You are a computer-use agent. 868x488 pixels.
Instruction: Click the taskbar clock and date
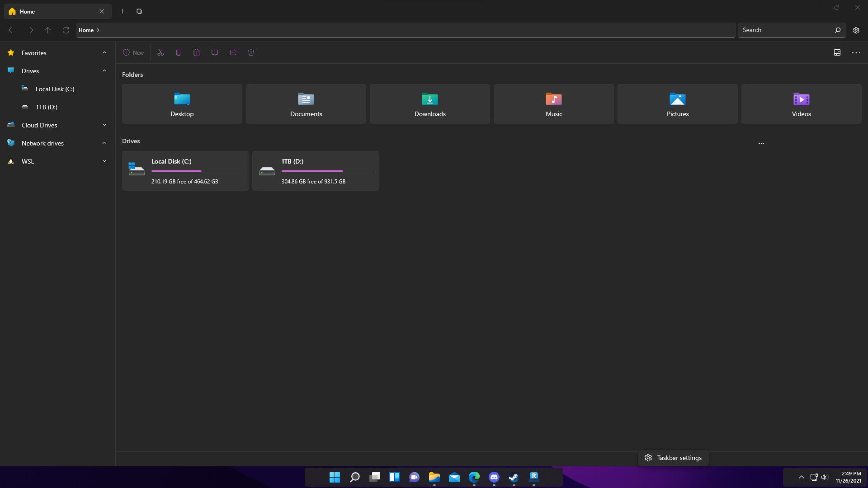tap(849, 477)
